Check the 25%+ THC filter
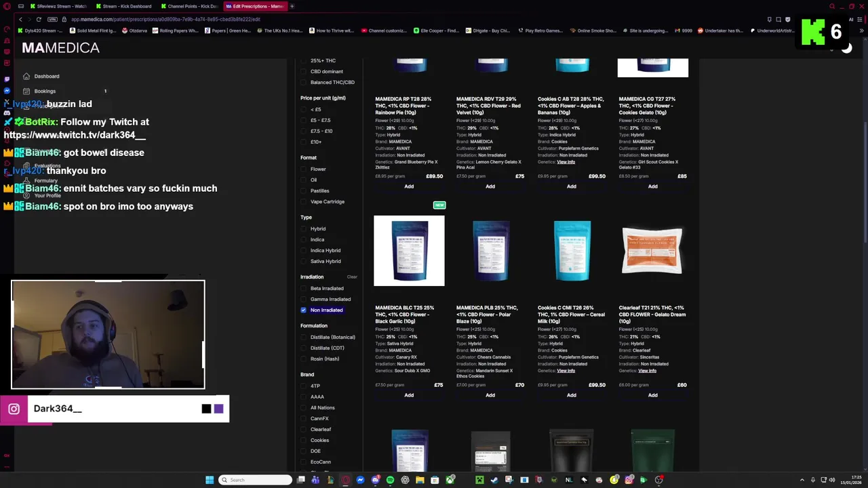 click(304, 60)
